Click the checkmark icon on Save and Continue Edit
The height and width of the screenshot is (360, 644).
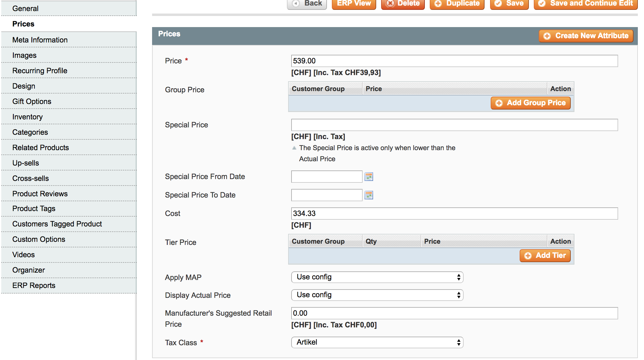pyautogui.click(x=542, y=3)
